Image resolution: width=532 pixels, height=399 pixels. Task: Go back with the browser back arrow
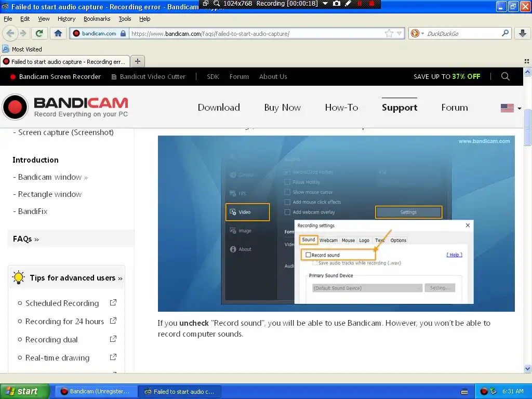click(x=10, y=33)
